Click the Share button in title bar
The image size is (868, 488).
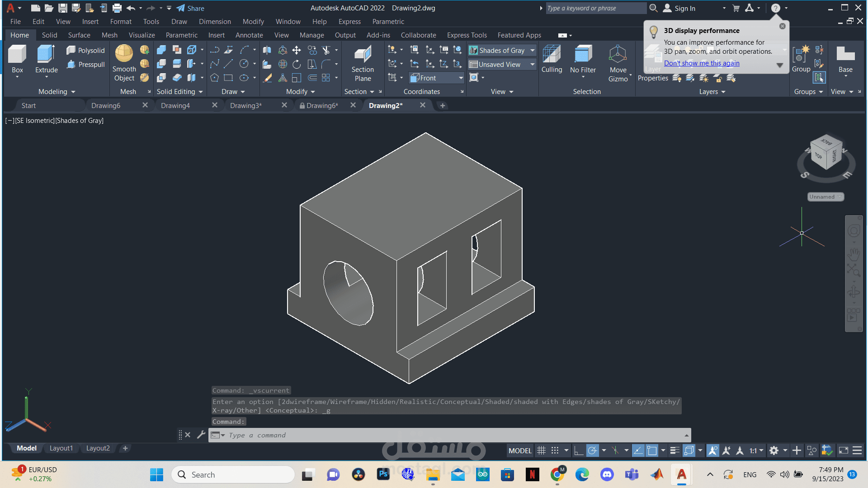click(190, 8)
